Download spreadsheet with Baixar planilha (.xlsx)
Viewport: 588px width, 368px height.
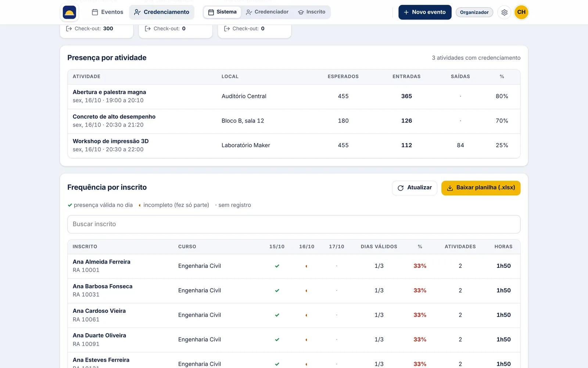[481, 188]
